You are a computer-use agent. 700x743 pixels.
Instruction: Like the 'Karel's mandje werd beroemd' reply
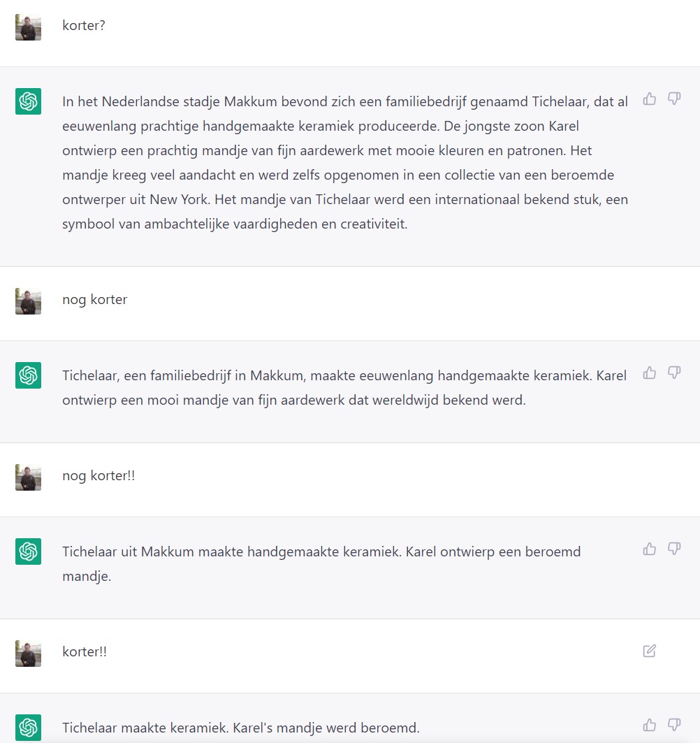pos(650,725)
